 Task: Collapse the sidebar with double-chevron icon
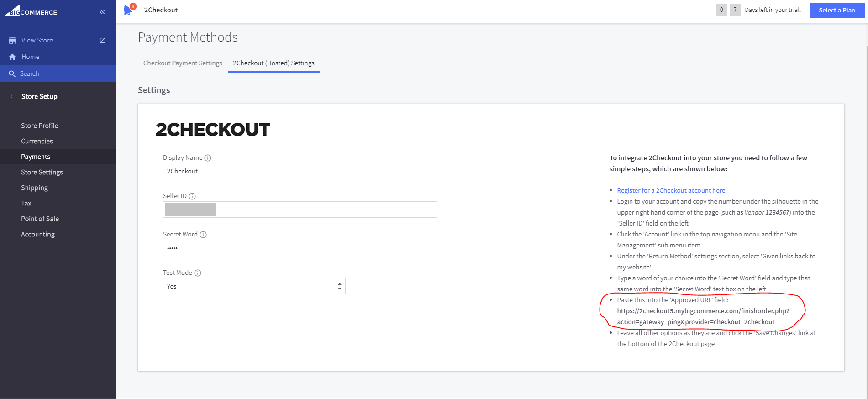point(102,12)
